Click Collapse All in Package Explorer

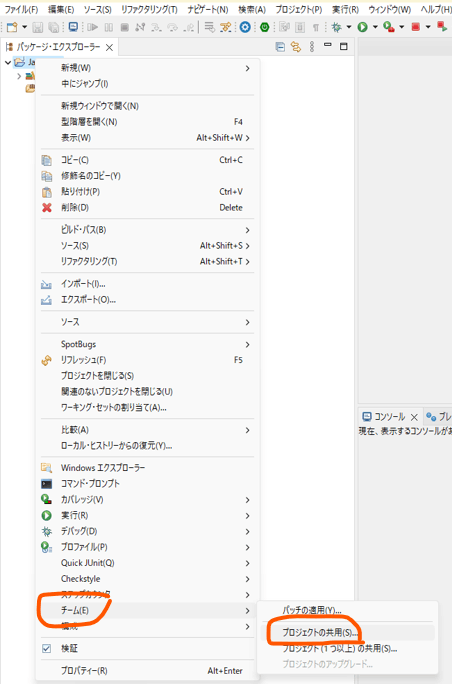pyautogui.click(x=280, y=47)
